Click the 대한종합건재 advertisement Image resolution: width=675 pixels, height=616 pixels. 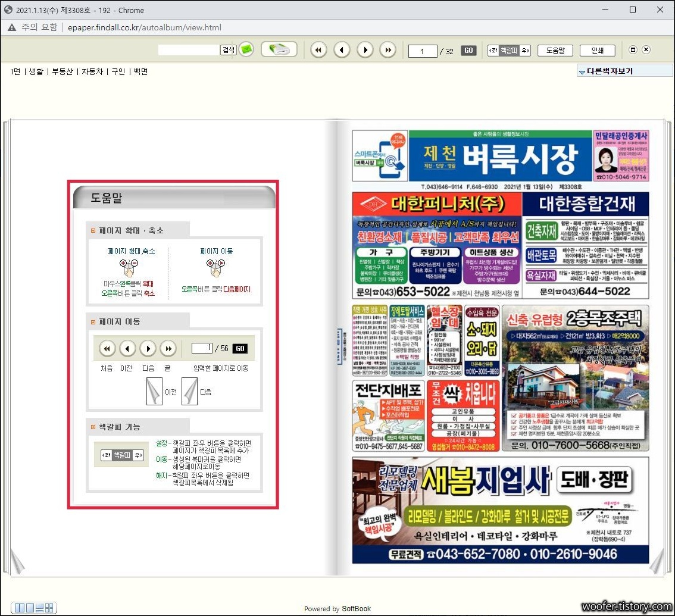pos(586,245)
